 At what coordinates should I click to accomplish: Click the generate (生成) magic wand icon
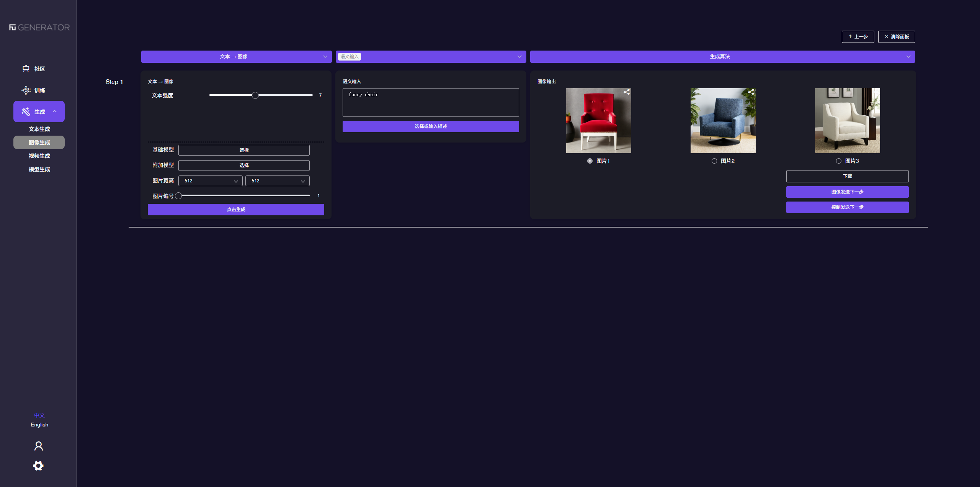tap(26, 112)
